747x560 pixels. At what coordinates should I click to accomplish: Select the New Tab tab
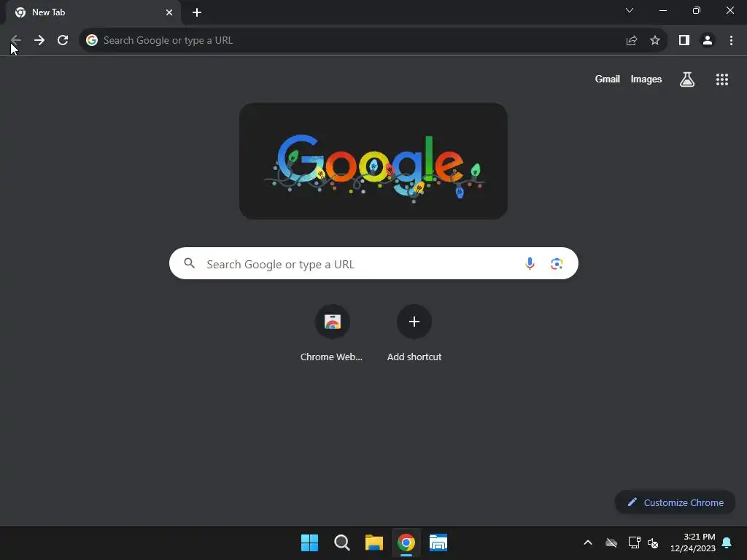coord(93,12)
